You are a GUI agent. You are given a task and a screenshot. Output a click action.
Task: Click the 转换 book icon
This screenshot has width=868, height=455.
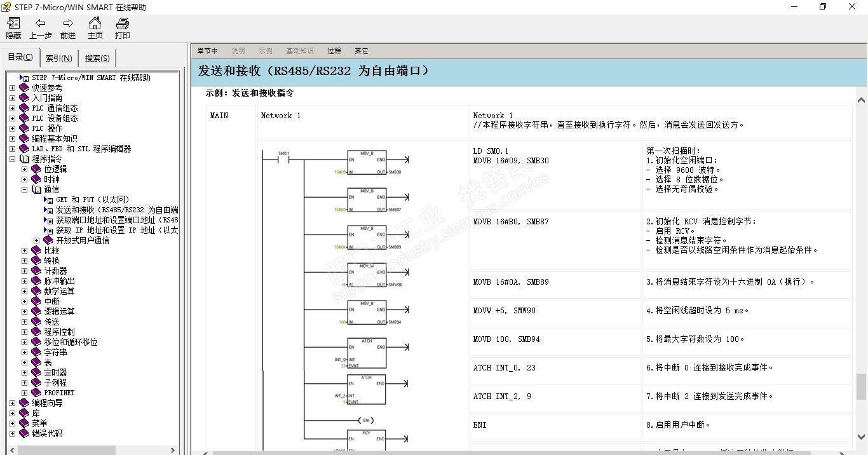(36, 261)
